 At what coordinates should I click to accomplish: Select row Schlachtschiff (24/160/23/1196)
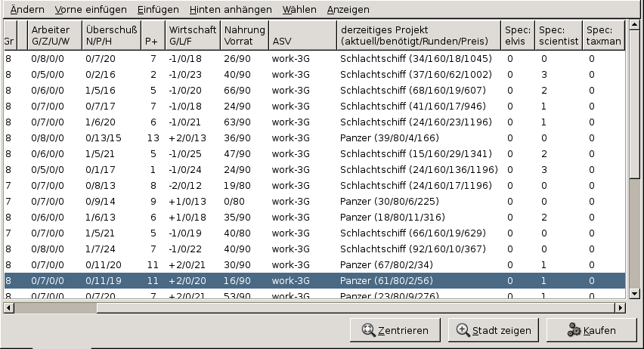pos(314,122)
